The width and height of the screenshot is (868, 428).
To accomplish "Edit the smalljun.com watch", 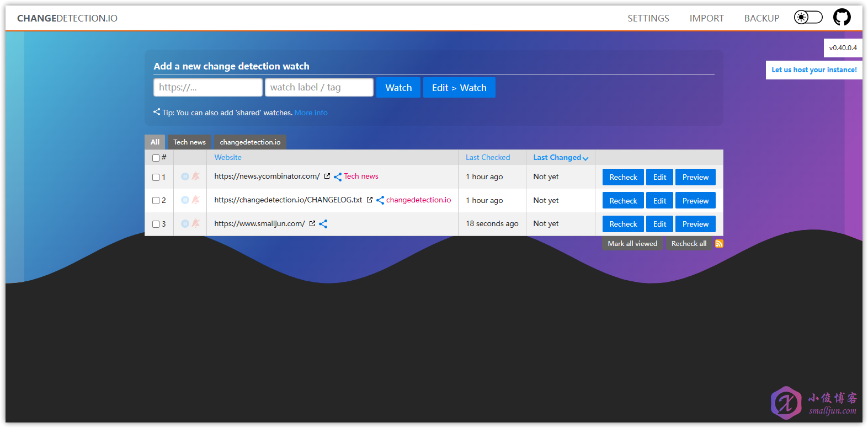I will pos(659,224).
